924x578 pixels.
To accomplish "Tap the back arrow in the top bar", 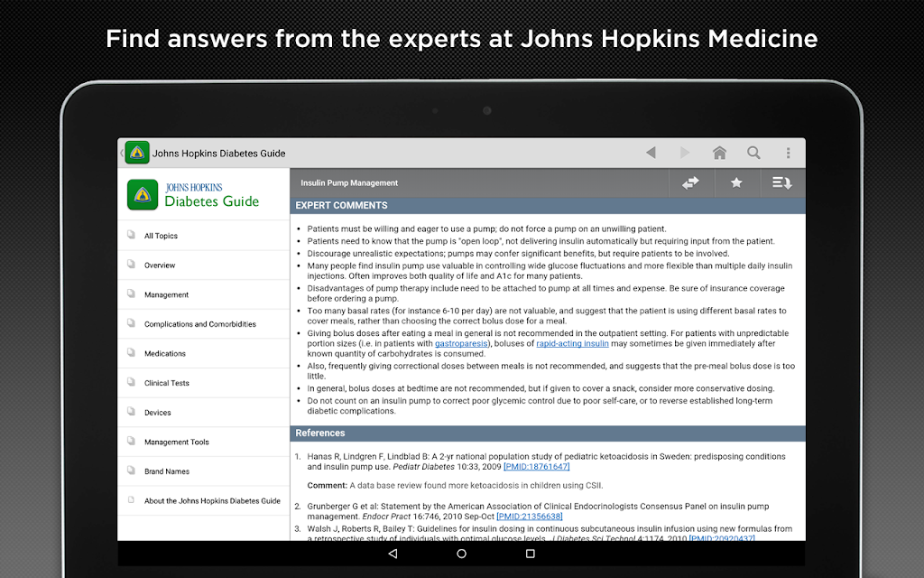I will [651, 153].
